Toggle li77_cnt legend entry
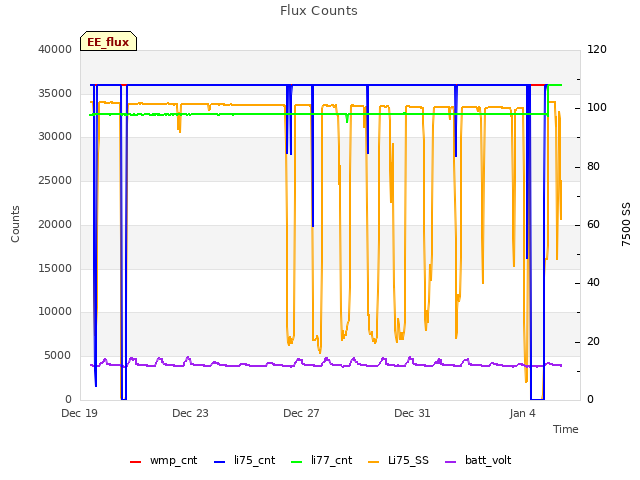This screenshot has width=640, height=480. click(321, 460)
